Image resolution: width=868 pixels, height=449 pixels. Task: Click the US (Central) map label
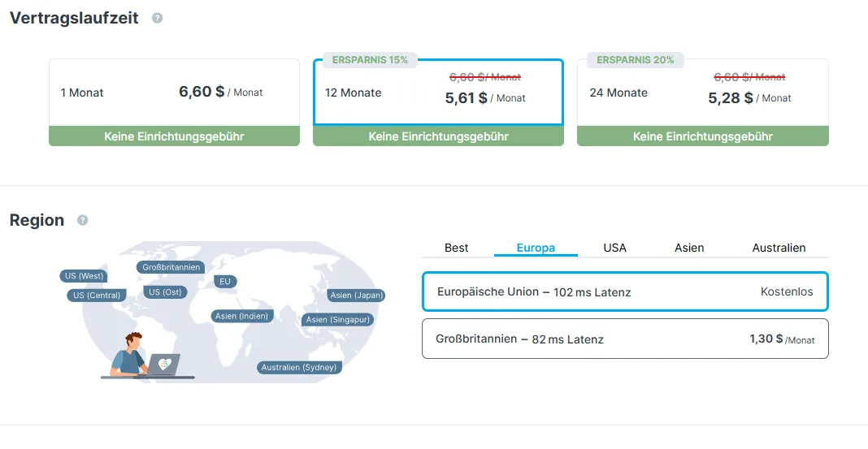pyautogui.click(x=97, y=296)
